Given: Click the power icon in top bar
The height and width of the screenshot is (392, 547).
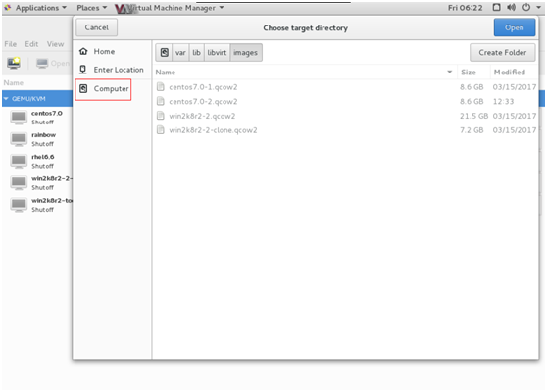Looking at the screenshot, I should [x=526, y=7].
